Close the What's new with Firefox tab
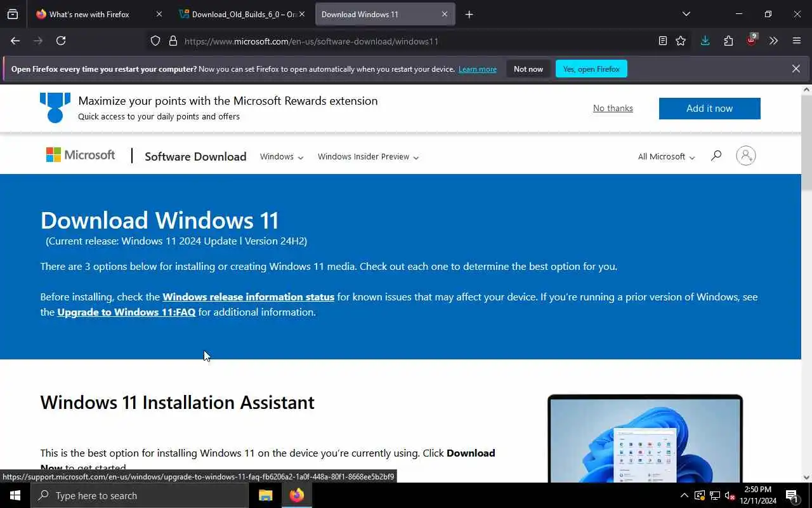Image resolution: width=812 pixels, height=508 pixels. (x=159, y=14)
